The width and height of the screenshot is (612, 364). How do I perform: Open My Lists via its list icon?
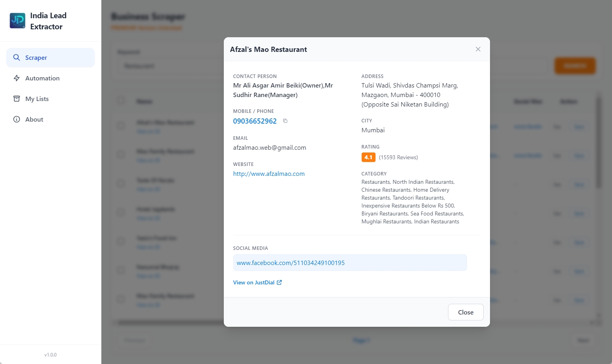click(17, 99)
